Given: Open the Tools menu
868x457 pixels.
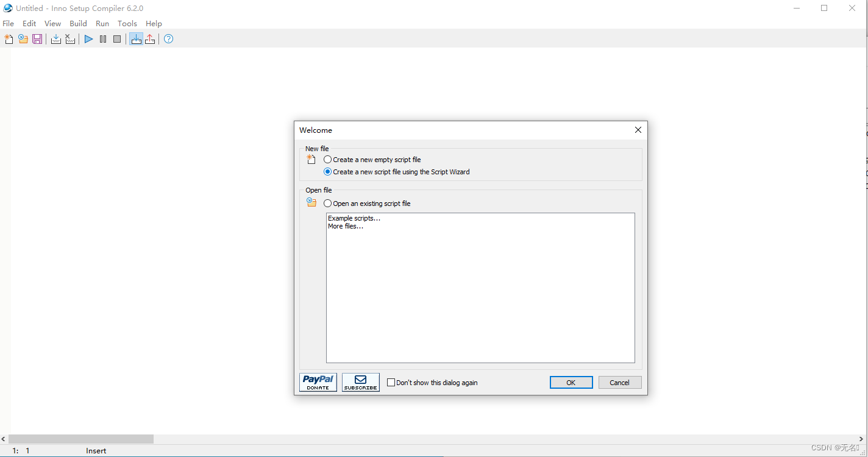Looking at the screenshot, I should point(127,23).
